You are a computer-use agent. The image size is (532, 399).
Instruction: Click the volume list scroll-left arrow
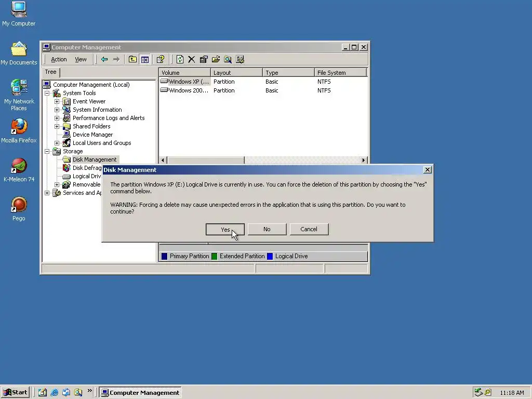point(163,160)
